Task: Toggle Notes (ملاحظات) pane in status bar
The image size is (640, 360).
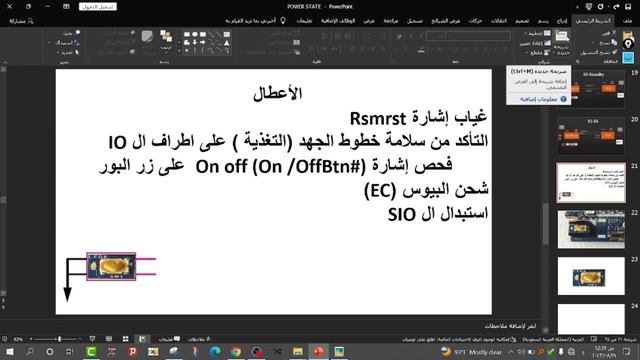Action: [x=199, y=339]
